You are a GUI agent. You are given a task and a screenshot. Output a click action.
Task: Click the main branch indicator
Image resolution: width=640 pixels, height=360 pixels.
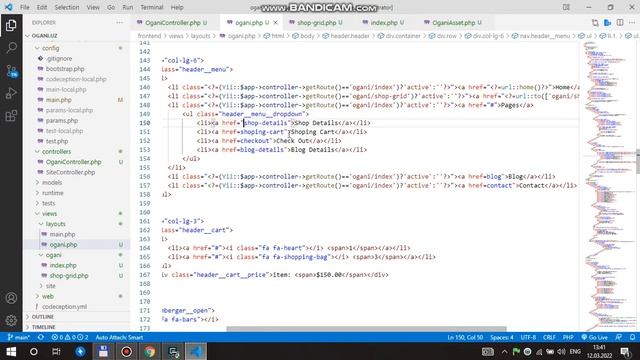click(x=19, y=338)
